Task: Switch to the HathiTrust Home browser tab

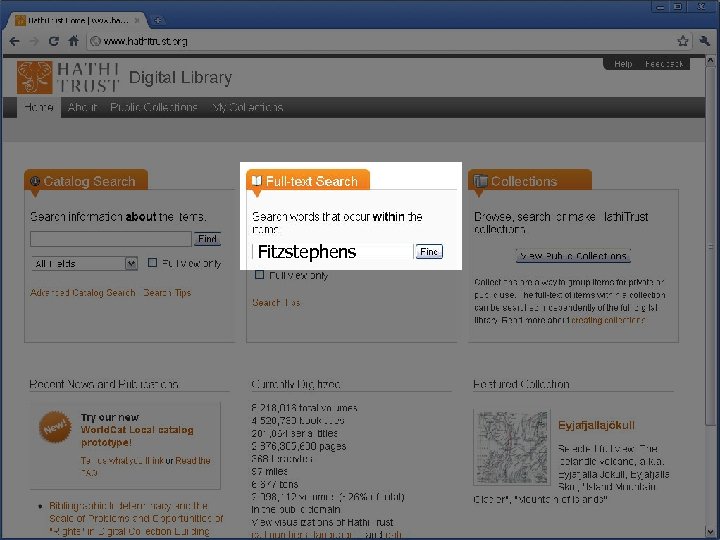Action: coord(76,20)
